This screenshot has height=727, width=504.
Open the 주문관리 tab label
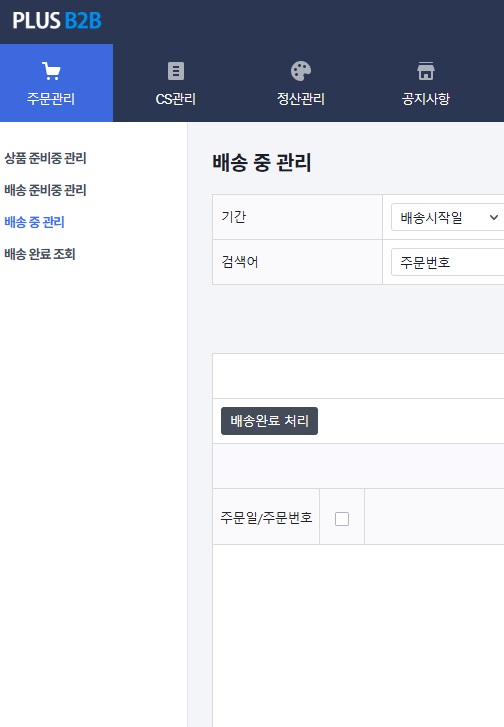(51, 98)
